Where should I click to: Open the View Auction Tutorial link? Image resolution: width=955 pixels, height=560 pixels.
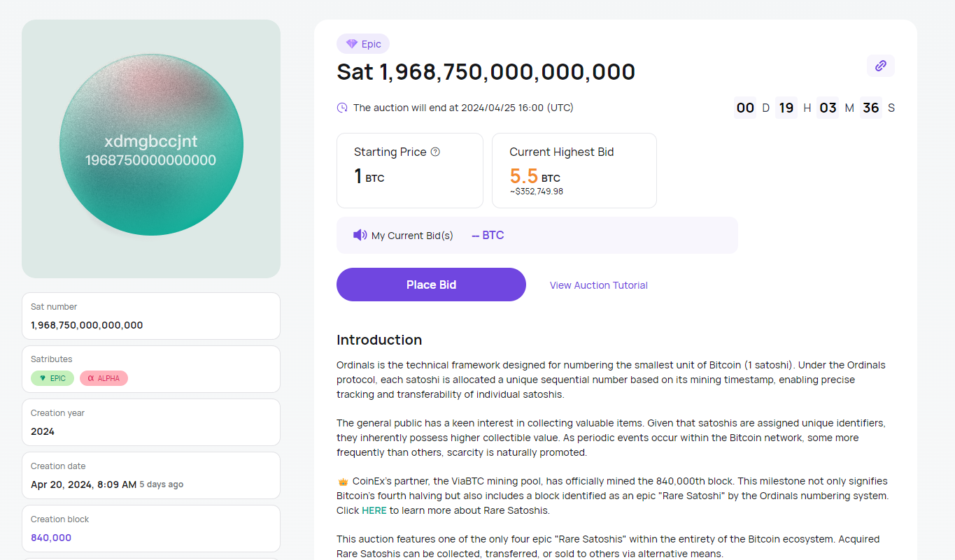(x=598, y=285)
